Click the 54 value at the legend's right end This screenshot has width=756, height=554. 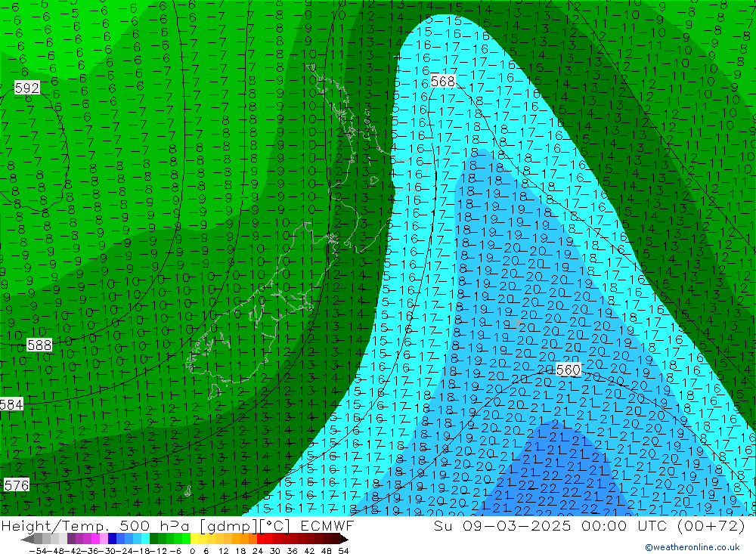click(343, 551)
